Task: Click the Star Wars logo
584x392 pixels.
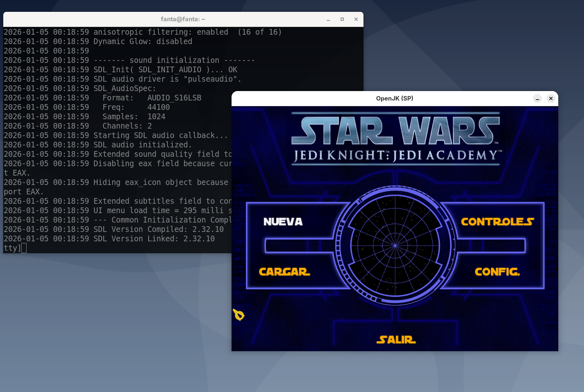Action: 395,131
